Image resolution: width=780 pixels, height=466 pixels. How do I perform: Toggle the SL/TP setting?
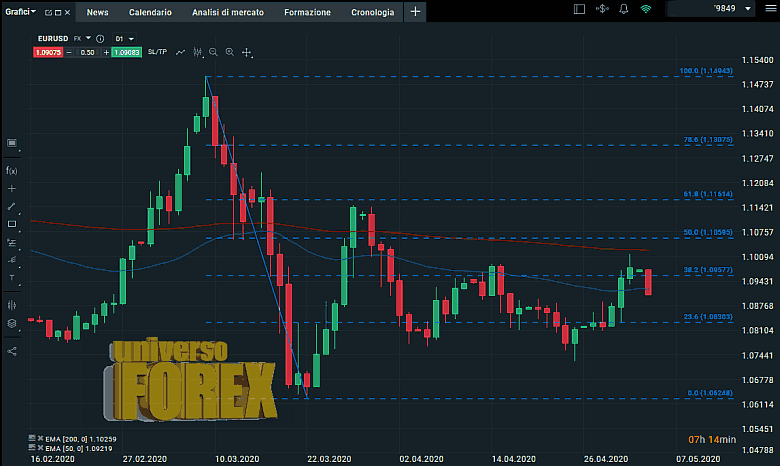(157, 52)
